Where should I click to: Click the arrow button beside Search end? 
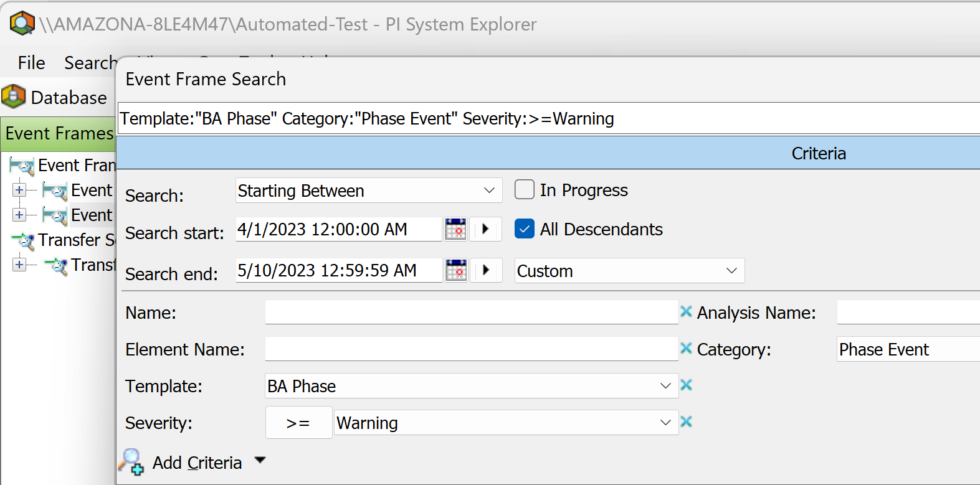tap(486, 271)
